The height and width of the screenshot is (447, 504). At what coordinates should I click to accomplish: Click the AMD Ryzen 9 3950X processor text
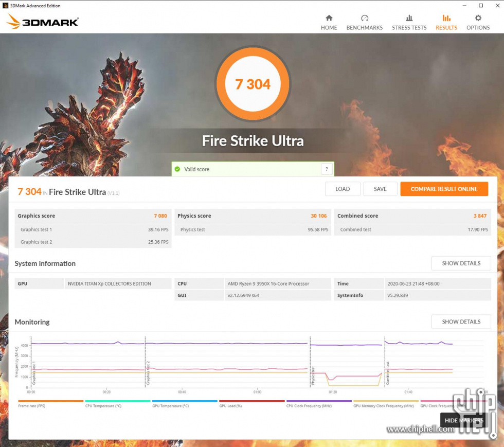click(x=268, y=283)
